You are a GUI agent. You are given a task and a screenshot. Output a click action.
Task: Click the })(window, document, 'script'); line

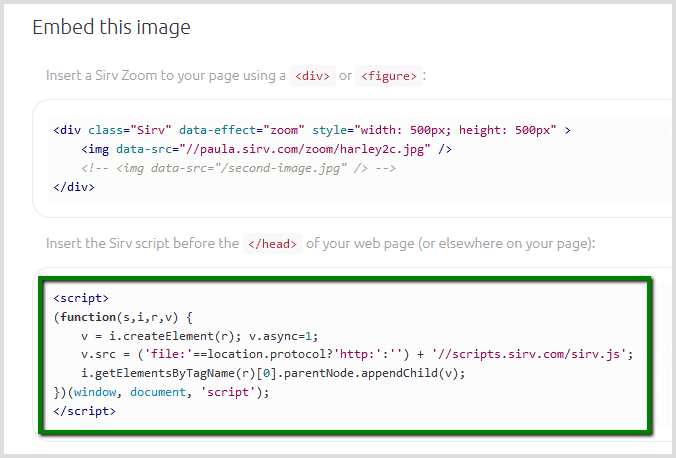click(161, 392)
